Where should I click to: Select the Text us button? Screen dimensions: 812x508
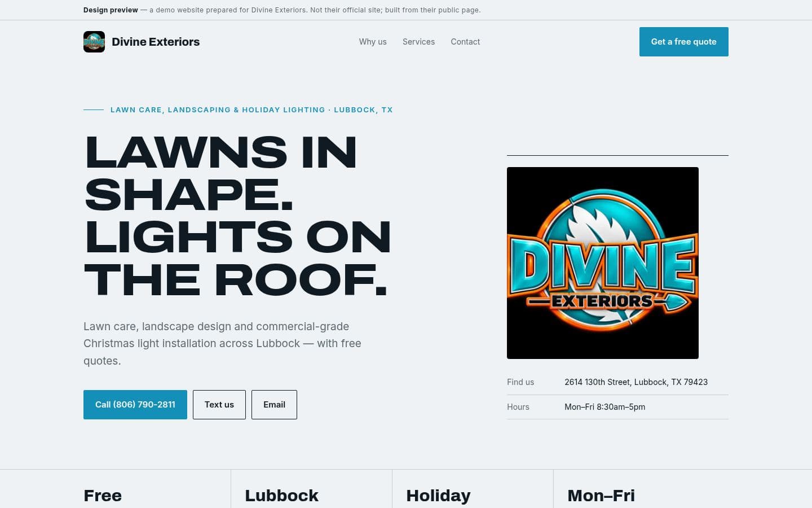click(219, 405)
